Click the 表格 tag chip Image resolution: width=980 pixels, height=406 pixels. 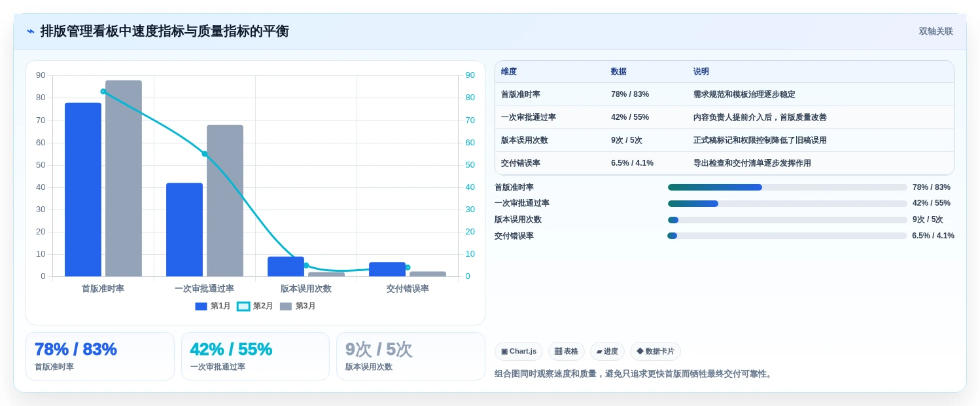coord(567,352)
